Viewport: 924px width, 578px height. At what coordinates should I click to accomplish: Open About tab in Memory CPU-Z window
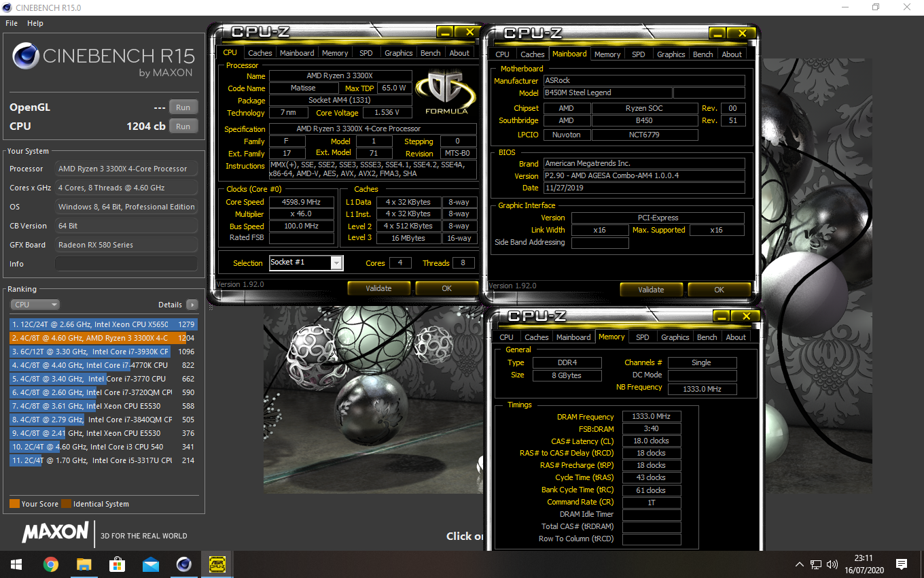(736, 337)
